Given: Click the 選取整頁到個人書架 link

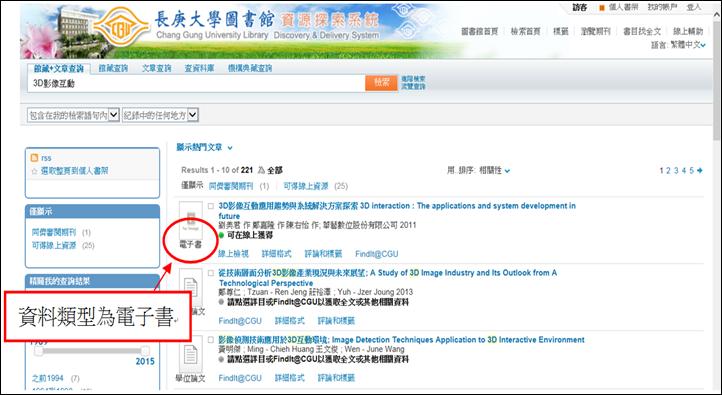Looking at the screenshot, I should click(75, 171).
